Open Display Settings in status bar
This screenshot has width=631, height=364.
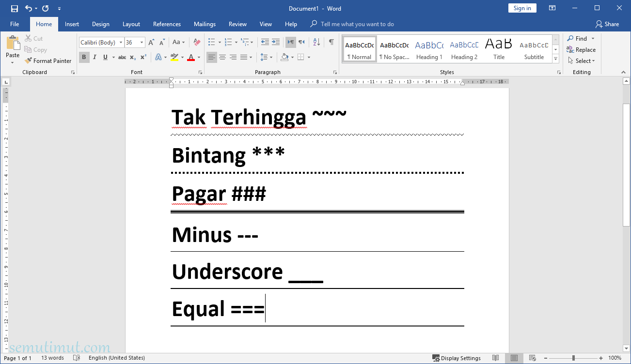click(457, 358)
